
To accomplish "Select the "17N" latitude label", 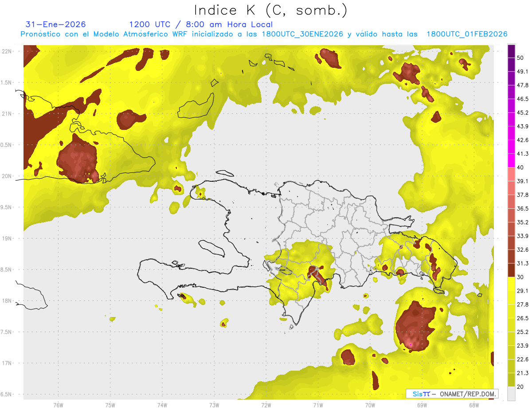I will (x=7, y=363).
